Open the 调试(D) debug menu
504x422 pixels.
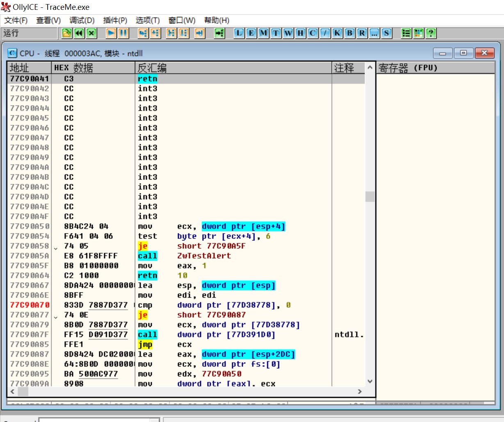(x=82, y=20)
